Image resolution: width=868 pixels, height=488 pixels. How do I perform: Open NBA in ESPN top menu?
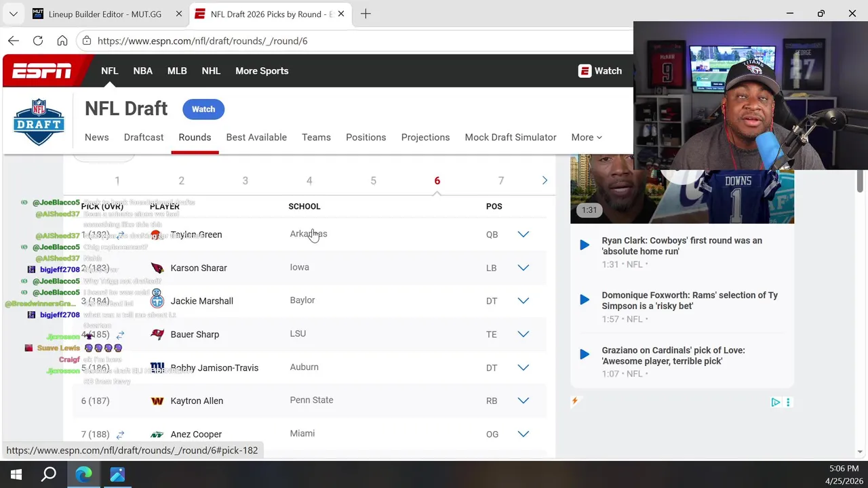click(x=143, y=70)
